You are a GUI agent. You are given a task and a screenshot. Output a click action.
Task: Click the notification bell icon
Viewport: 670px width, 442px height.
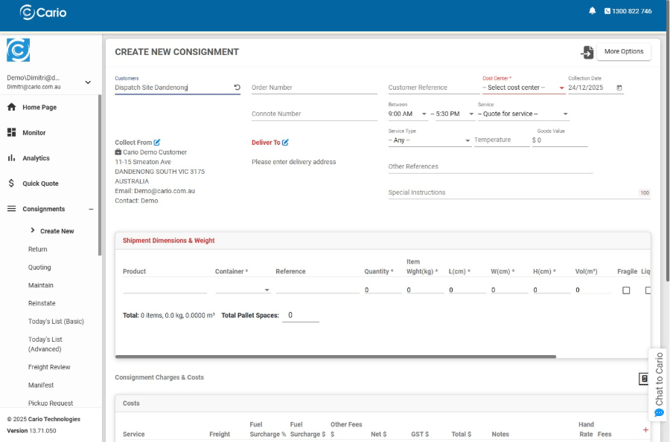pyautogui.click(x=592, y=11)
